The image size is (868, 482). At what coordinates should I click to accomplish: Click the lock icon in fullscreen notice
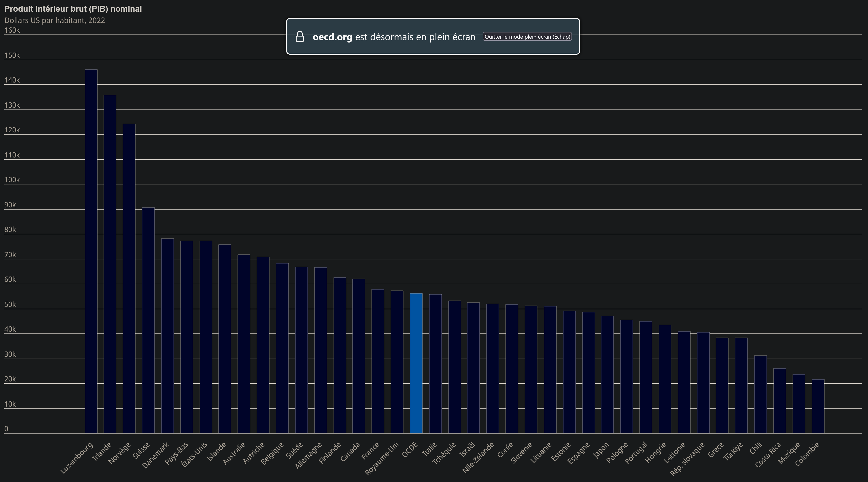click(299, 37)
